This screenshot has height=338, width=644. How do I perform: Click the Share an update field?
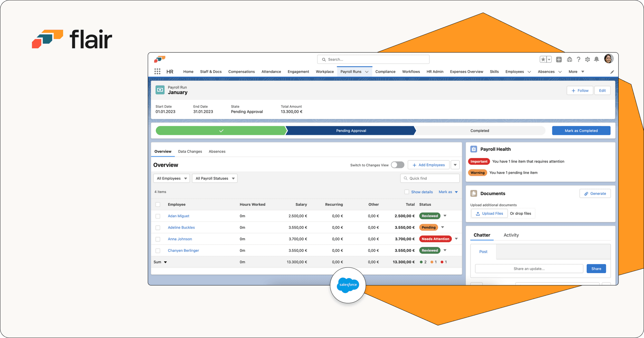529,269
